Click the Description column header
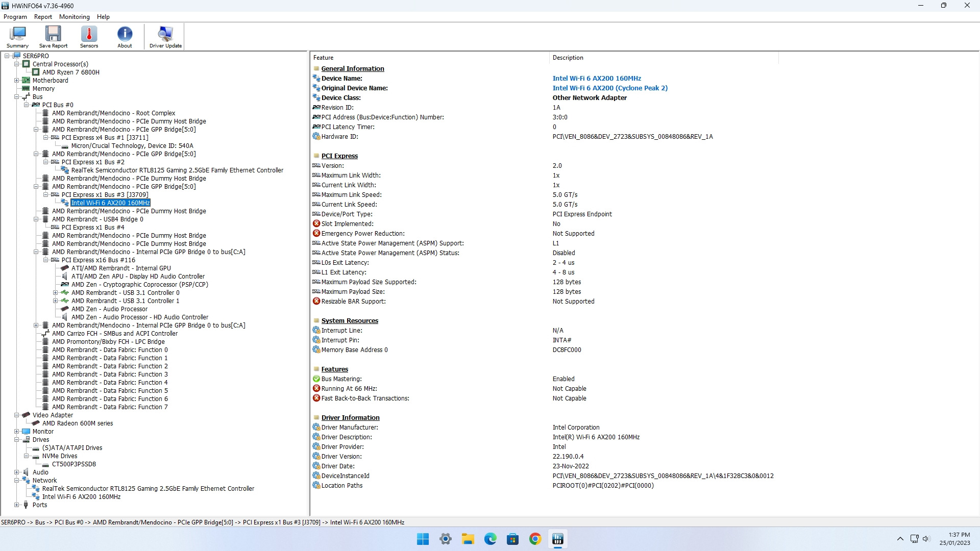The height and width of the screenshot is (551, 980). coord(664,58)
